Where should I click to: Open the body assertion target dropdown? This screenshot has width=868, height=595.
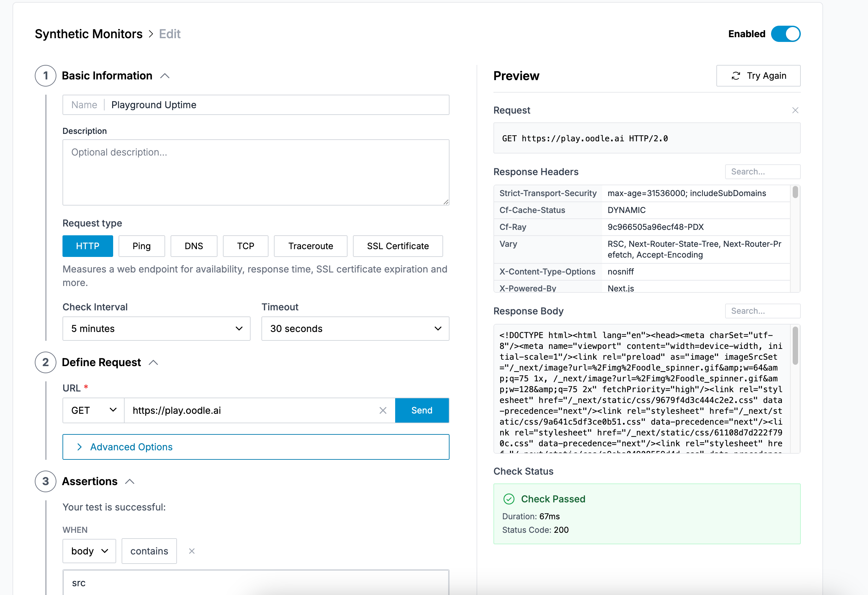click(x=89, y=551)
